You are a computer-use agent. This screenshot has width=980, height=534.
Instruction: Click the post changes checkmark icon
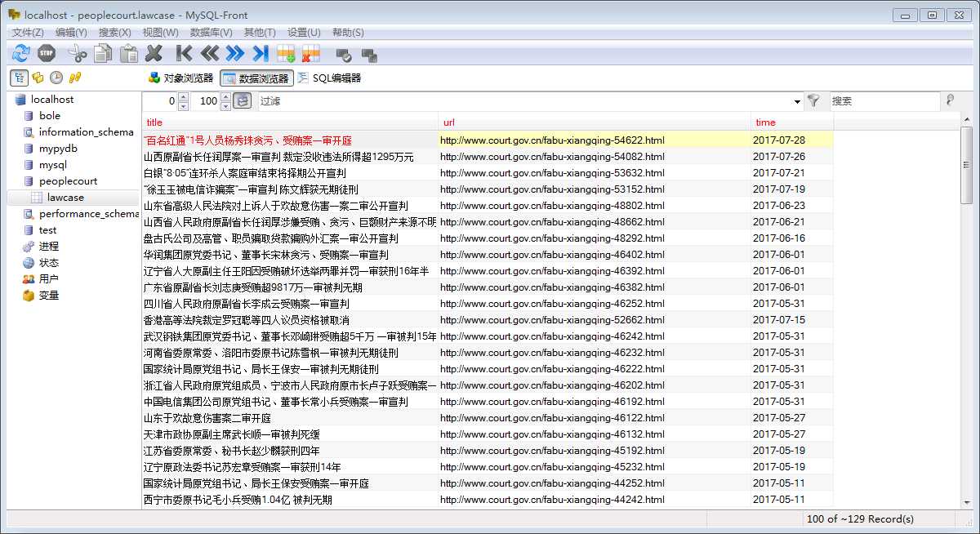point(344,55)
